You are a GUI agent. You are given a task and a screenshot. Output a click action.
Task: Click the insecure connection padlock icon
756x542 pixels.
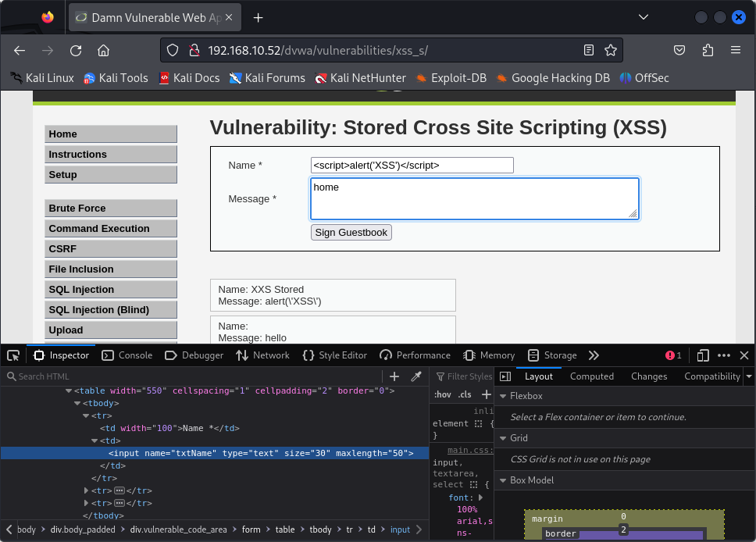click(x=194, y=50)
